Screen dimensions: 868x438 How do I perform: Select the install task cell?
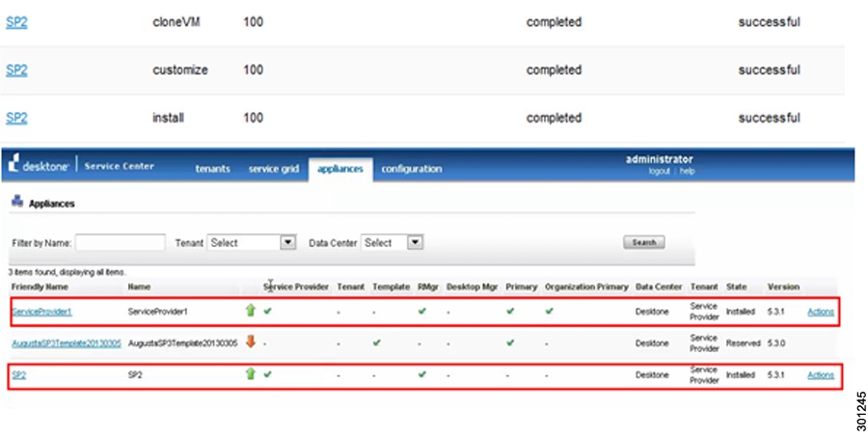168,118
